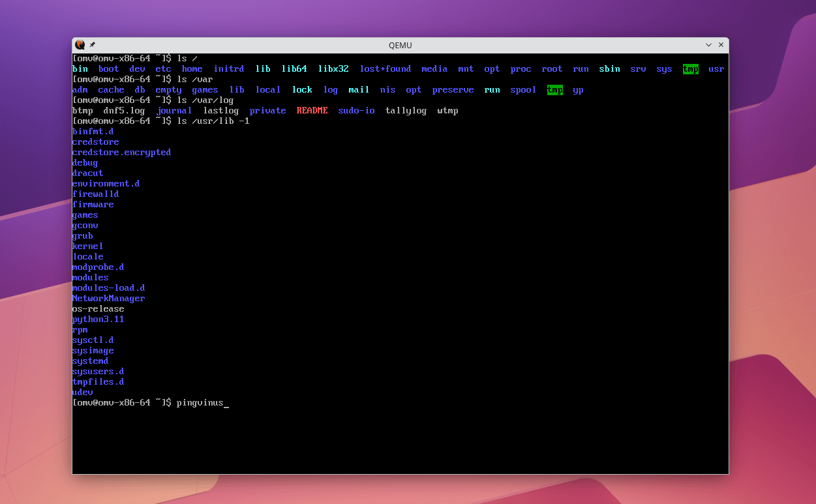Viewport: 816px width, 504px height.
Task: Select the os-release file name
Action: (x=98, y=309)
